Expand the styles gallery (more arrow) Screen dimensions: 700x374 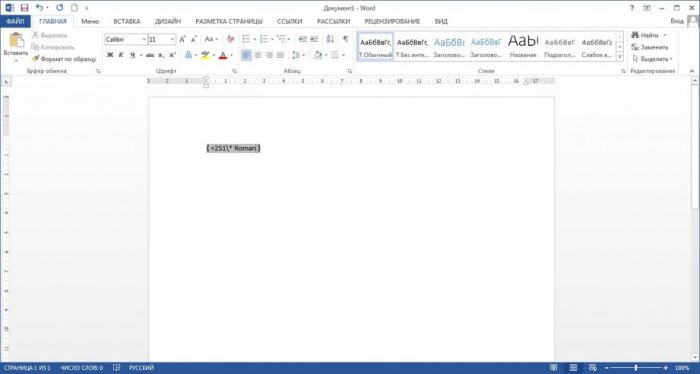point(620,57)
